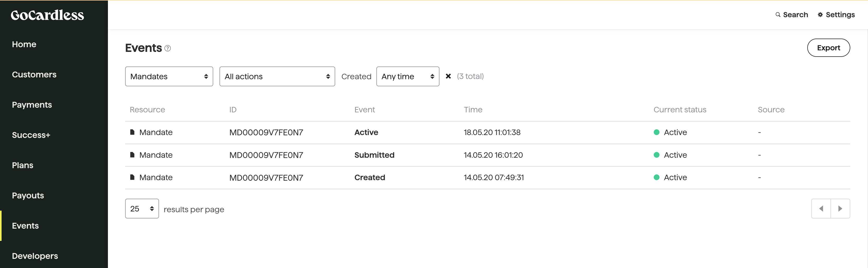Click the Export button
Screen dimensions: 868x268
click(x=828, y=48)
